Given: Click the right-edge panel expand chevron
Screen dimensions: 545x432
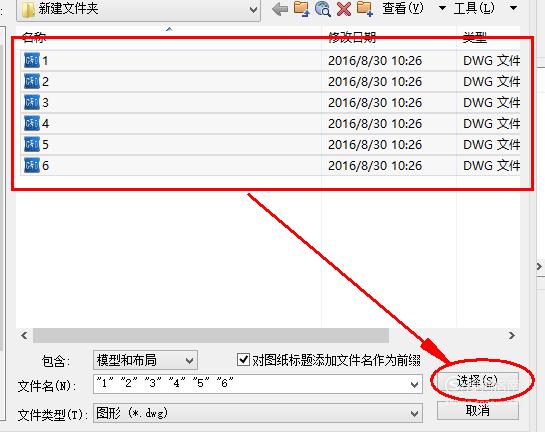Looking at the screenshot, I should point(540,267).
